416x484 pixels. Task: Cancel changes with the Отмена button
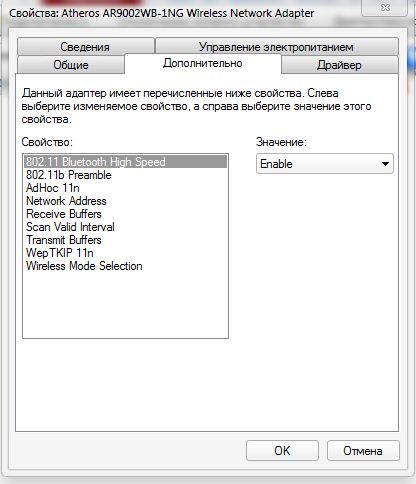(x=363, y=451)
